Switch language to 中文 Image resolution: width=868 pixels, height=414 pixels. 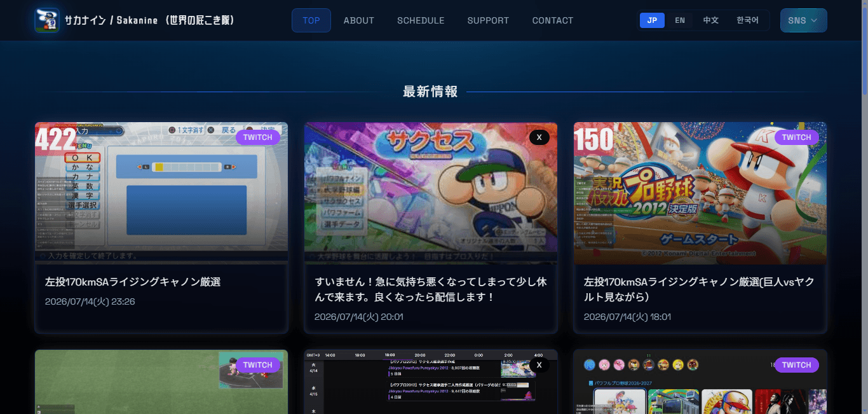pyautogui.click(x=710, y=20)
